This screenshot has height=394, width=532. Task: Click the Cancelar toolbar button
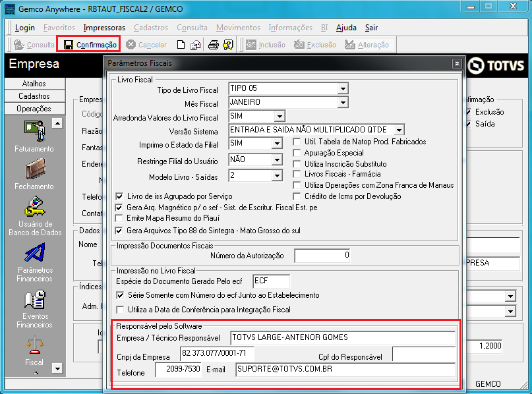[x=146, y=45]
